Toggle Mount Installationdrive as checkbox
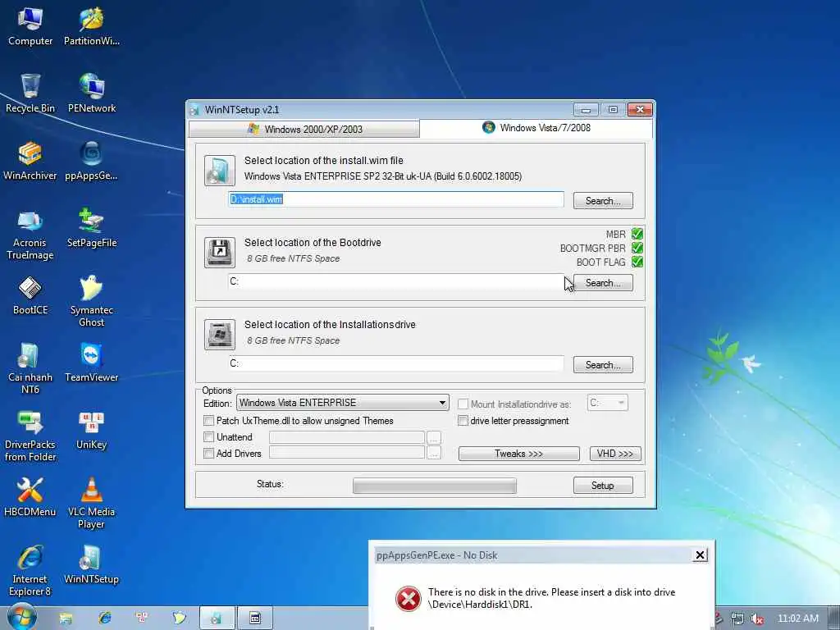The width and height of the screenshot is (840, 630). [463, 404]
